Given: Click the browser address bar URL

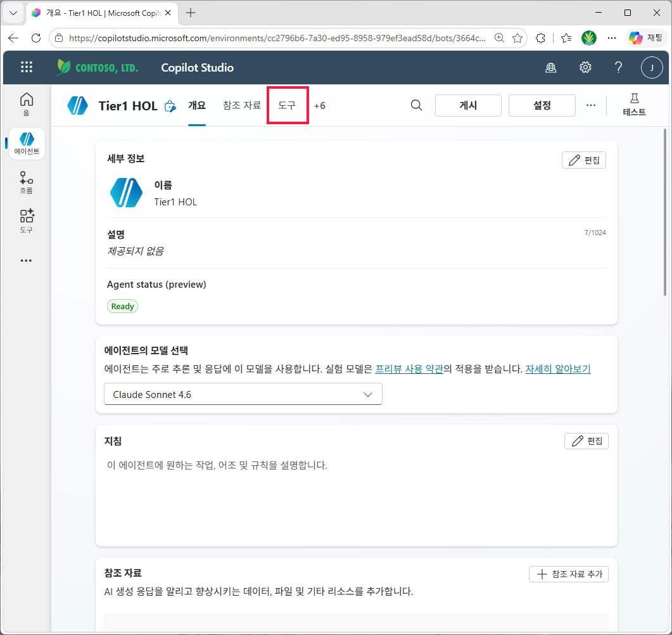Looking at the screenshot, I should click(277, 38).
